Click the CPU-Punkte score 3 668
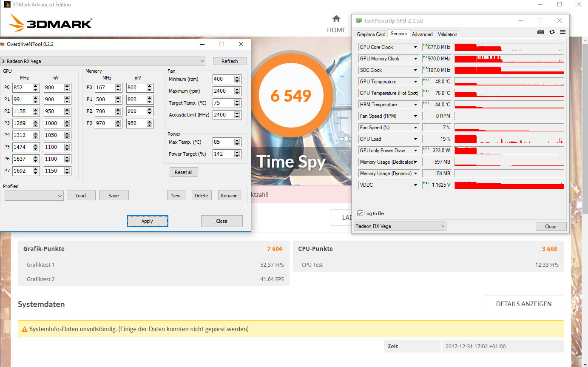The image size is (588, 367). pos(549,249)
